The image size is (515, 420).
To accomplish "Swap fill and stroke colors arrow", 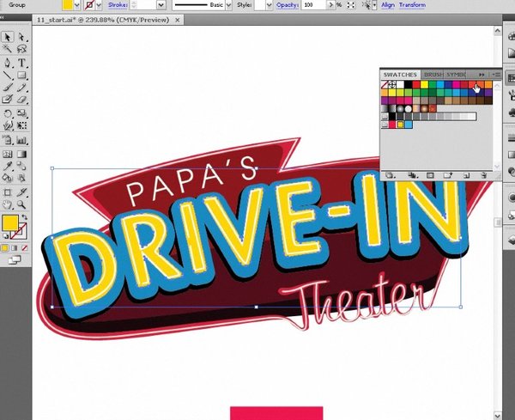I will point(23,217).
